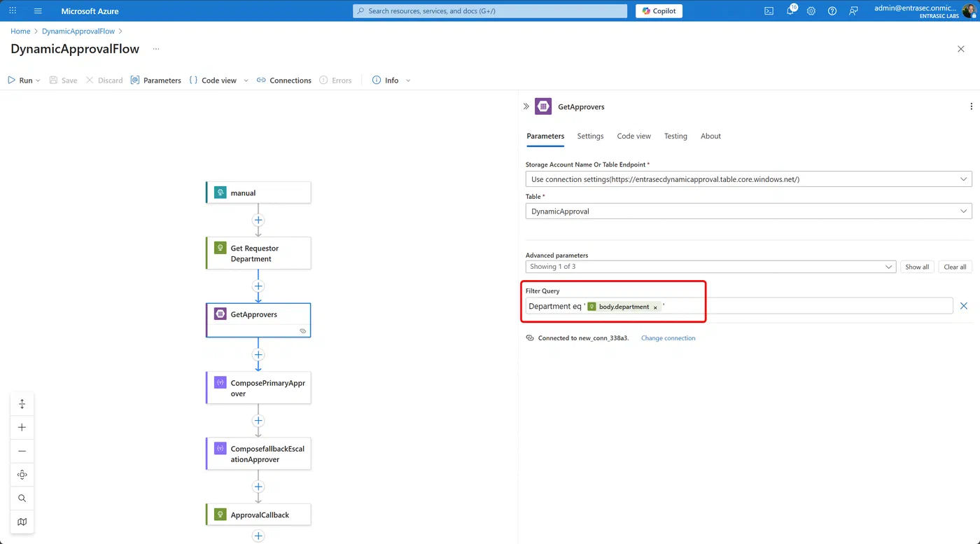Screen dimensions: 980x544
Task: Expand the Advanced parameters dropdown
Action: point(710,267)
